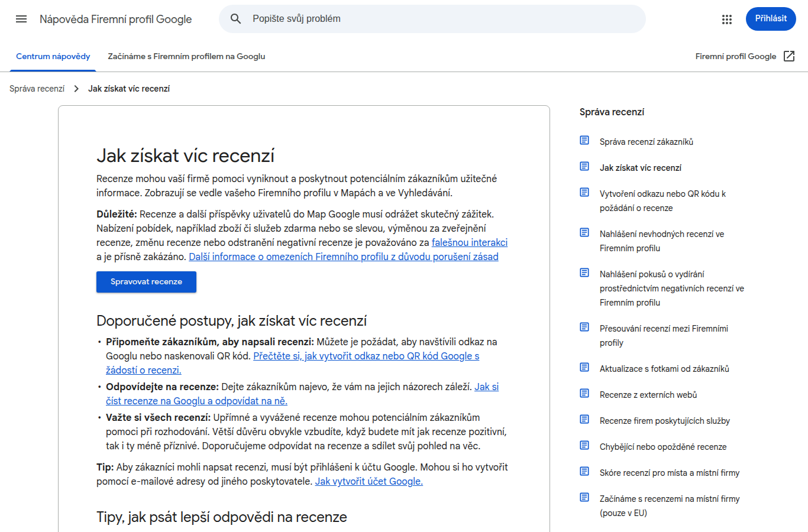The width and height of the screenshot is (808, 532).
Task: Click the article icon beside Začínáme s recenzemi
Action: pyautogui.click(x=584, y=497)
